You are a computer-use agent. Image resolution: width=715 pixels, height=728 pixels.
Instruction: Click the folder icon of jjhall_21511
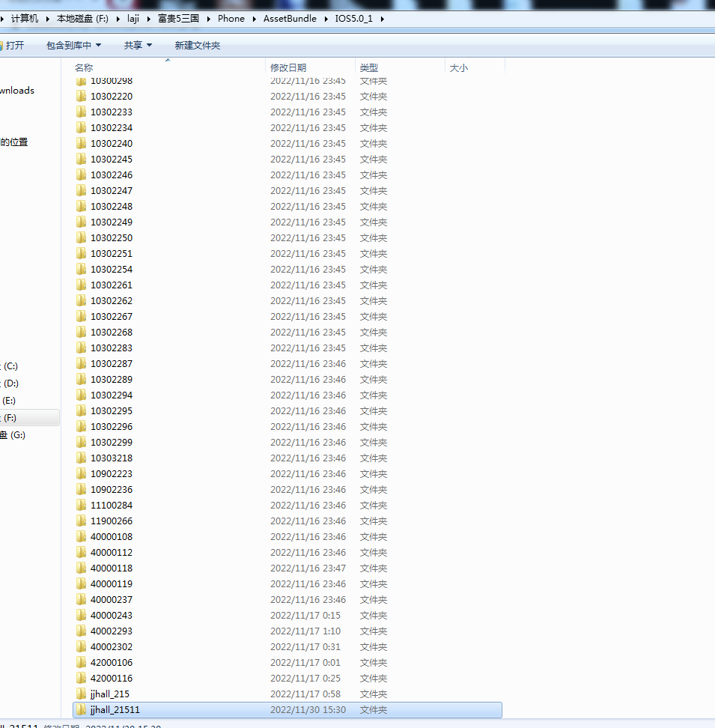pos(81,709)
